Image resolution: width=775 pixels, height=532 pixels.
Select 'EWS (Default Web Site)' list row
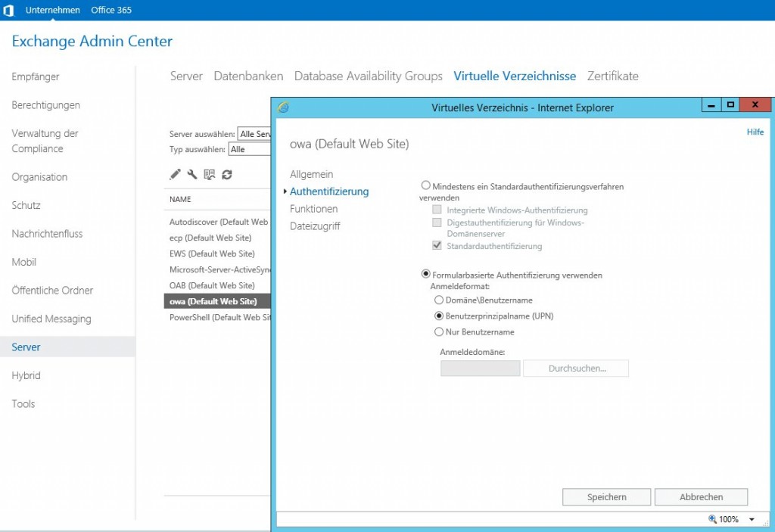[x=212, y=254]
